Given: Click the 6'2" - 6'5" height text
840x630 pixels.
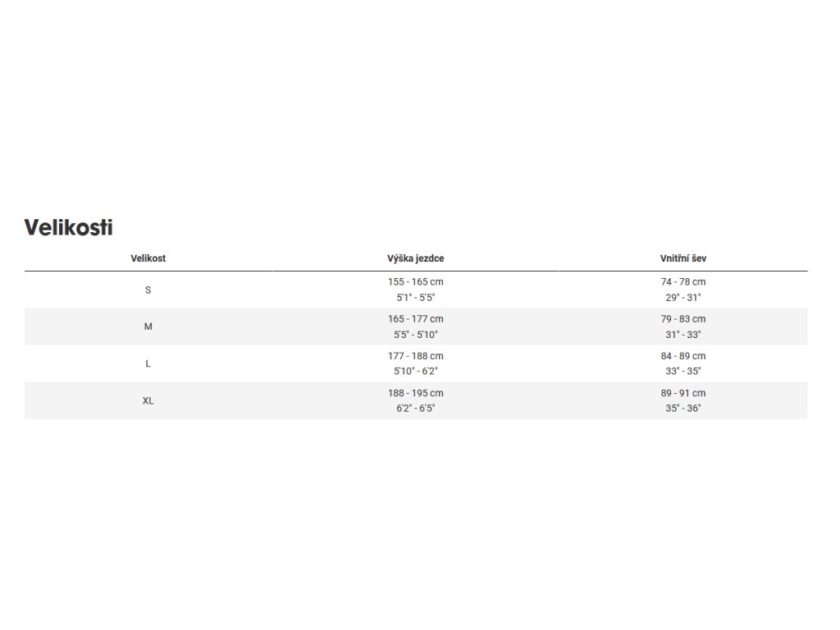Looking at the screenshot, I should click(x=415, y=409).
